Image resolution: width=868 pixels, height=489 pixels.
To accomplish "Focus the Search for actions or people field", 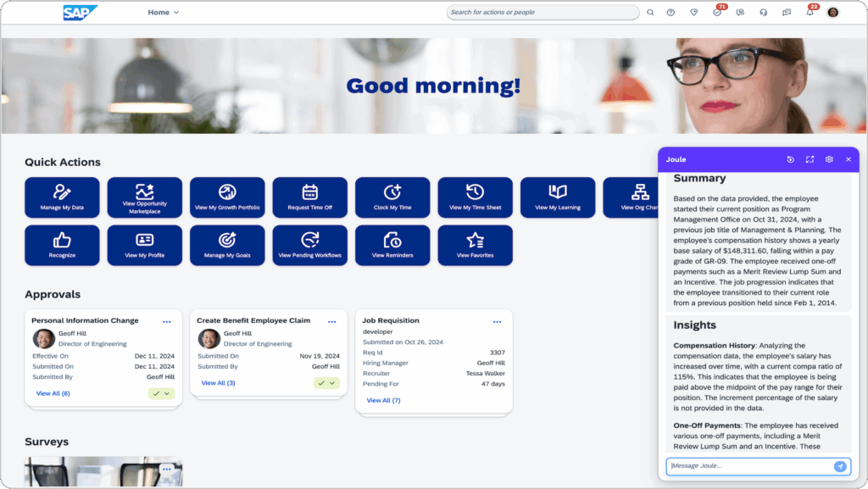I will [542, 12].
